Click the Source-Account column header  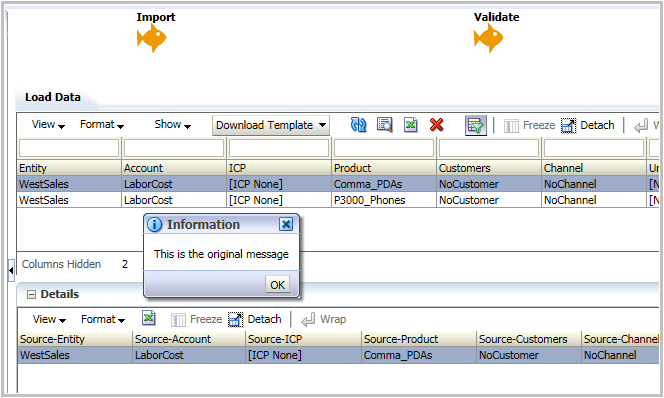point(189,339)
